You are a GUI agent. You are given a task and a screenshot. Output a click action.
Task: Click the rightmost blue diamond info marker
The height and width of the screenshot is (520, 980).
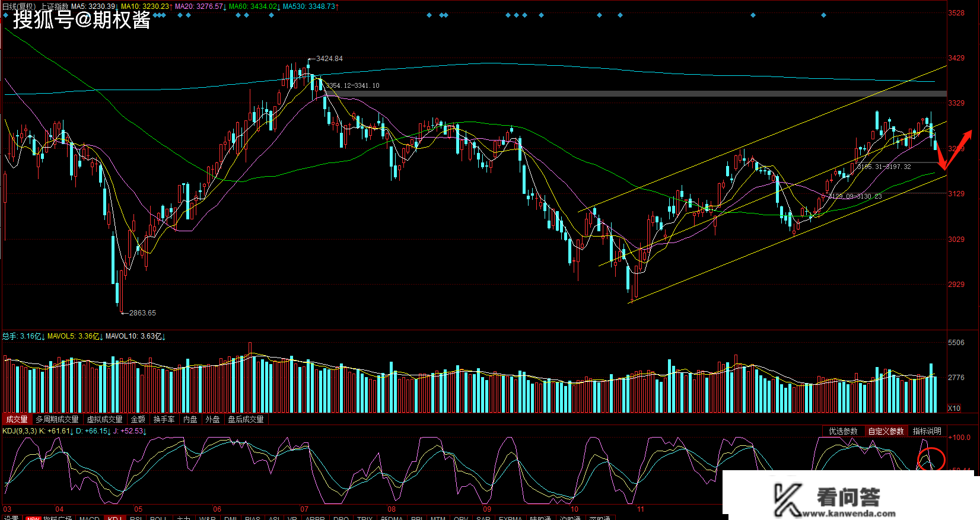[823, 15]
